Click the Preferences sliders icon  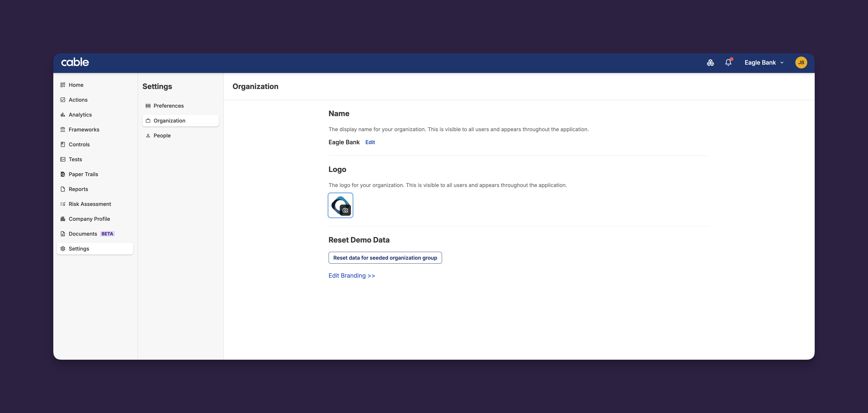click(148, 106)
